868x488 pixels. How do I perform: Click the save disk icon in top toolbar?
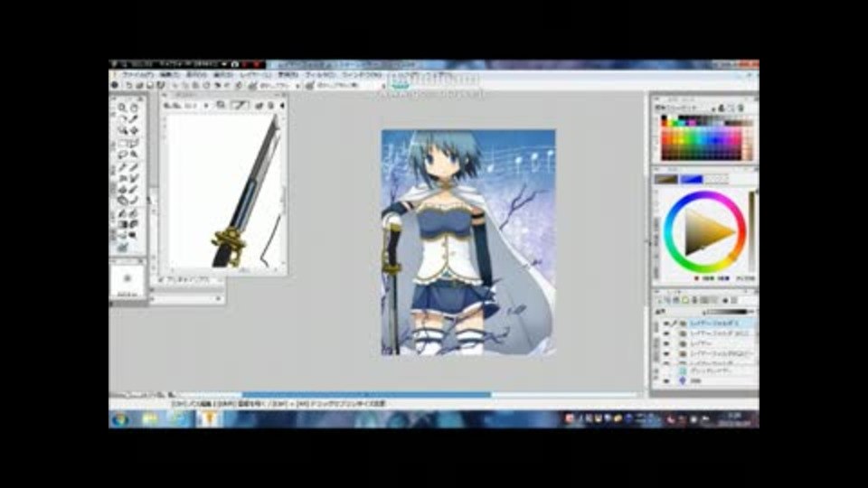point(150,85)
